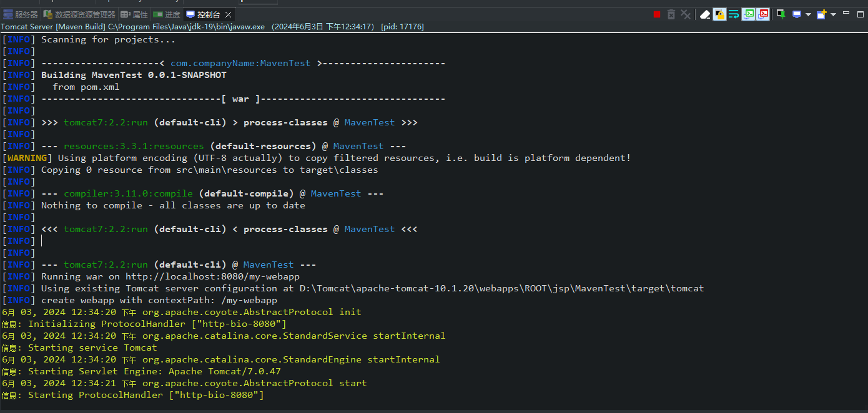Expand the Open Console dropdown arrow
868x413 pixels.
[833, 14]
